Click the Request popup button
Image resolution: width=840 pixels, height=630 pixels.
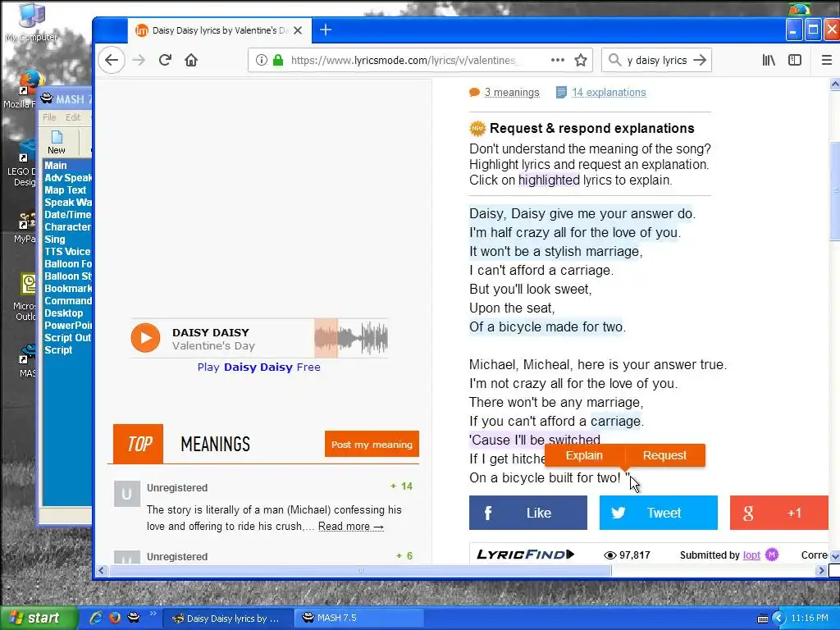[664, 455]
